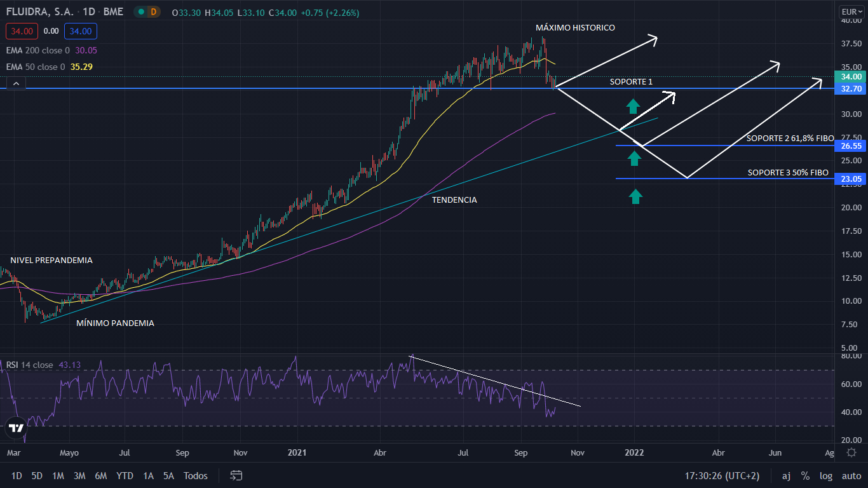Screen dimensions: 868x488
Task: Open chart settings gear icon
Action: pyautogui.click(x=851, y=452)
